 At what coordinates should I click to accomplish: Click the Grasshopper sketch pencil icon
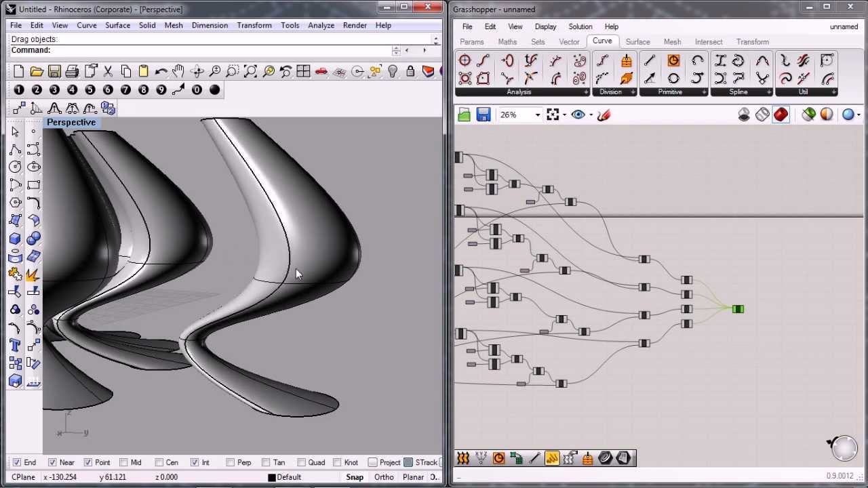pos(604,115)
